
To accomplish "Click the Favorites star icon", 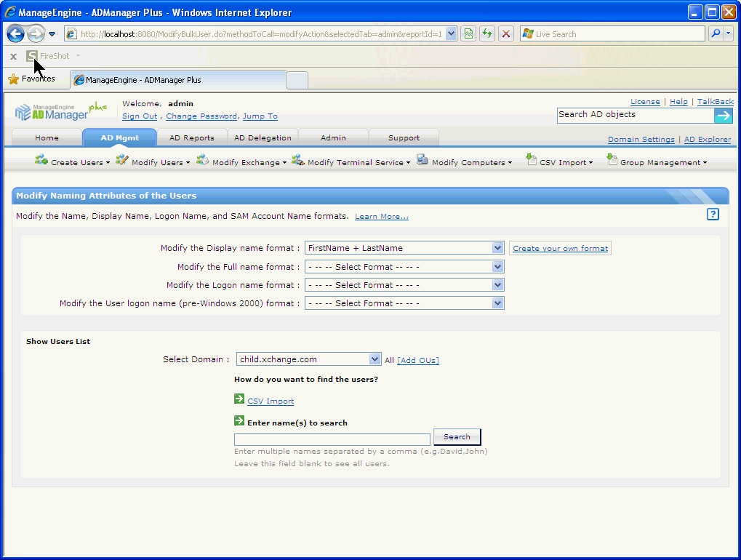I will [x=13, y=79].
